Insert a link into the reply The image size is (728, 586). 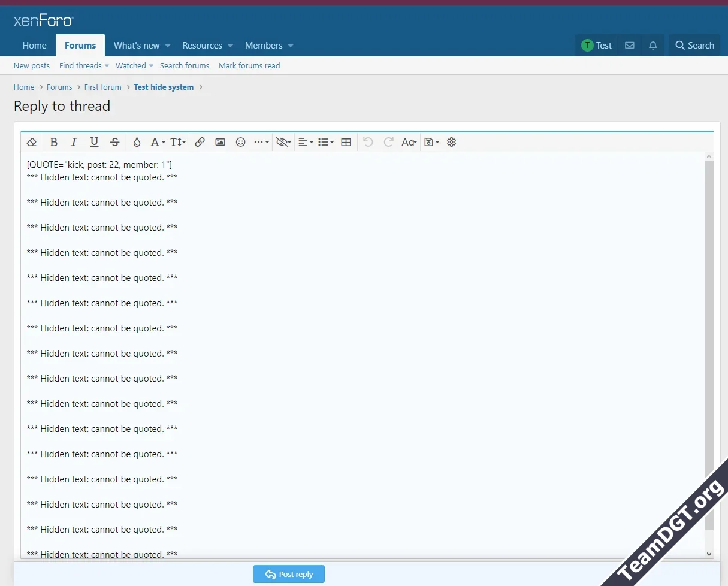tap(200, 142)
